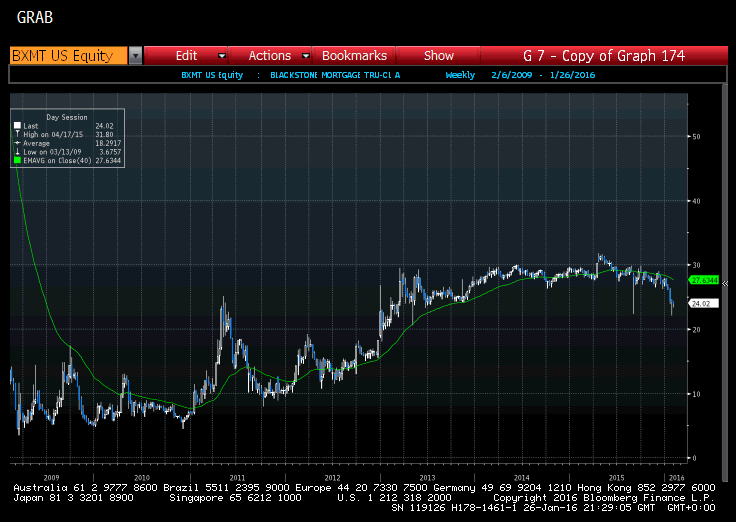Click the 2013 label on time axis
The height and width of the screenshot is (522, 736).
427,478
